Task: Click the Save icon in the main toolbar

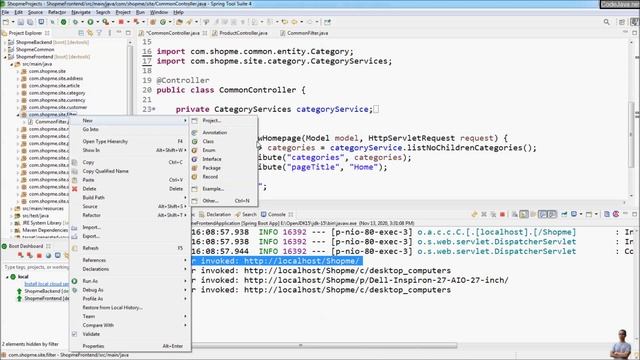Action: [20, 22]
